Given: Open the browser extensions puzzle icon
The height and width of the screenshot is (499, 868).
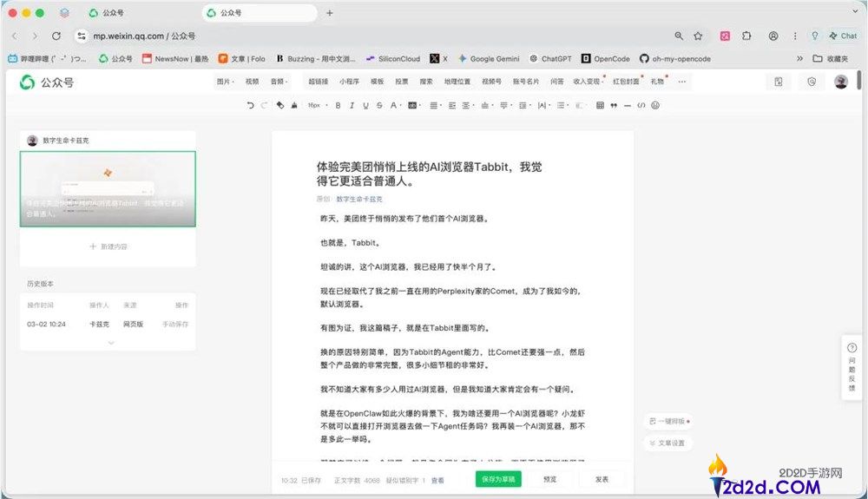Looking at the screenshot, I should point(746,36).
